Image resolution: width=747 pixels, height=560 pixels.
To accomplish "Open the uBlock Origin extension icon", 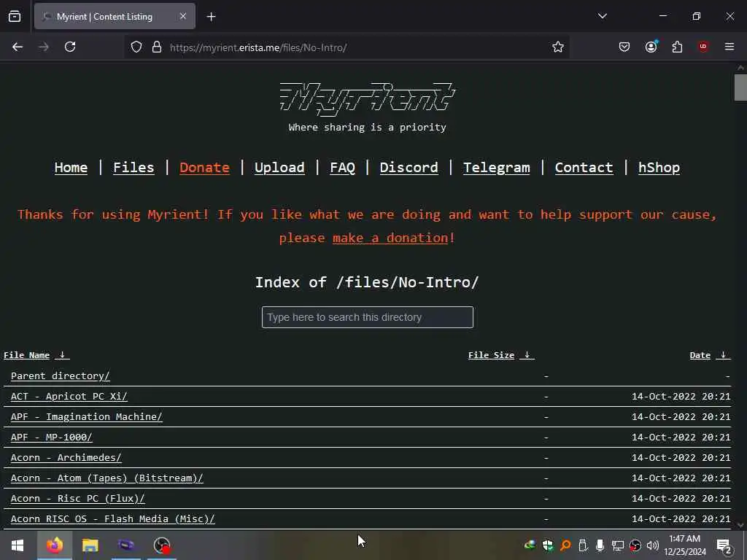I will 703,47.
